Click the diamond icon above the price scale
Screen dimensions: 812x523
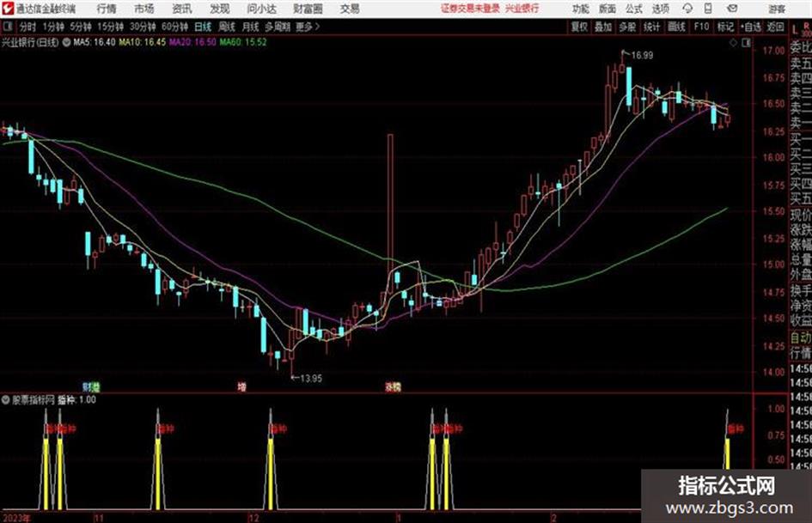[733, 43]
